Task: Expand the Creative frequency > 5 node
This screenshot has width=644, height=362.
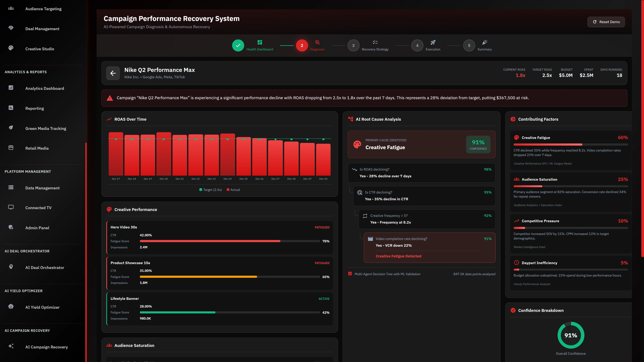Action: coord(427,219)
